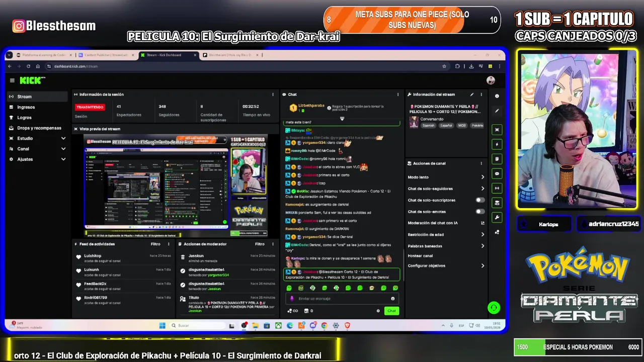644x362 pixels.
Task: Click Luixhitop in activity feed
Action: 93,256
